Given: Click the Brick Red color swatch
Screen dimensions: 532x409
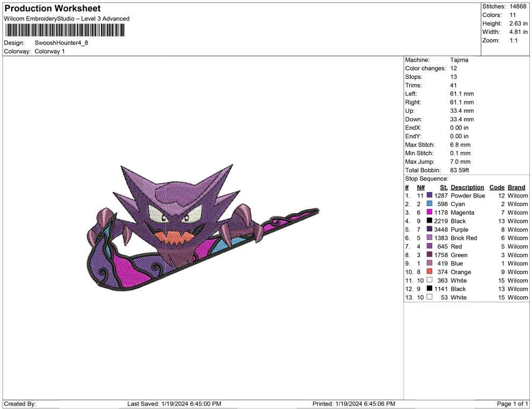Looking at the screenshot, I should pos(429,238).
